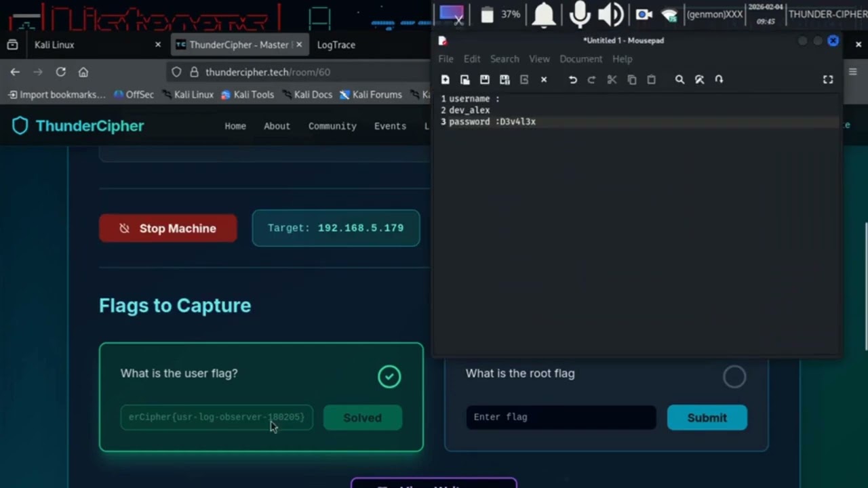Copy the selection in Mousepad toolbar
The width and height of the screenshot is (868, 488).
click(x=631, y=79)
